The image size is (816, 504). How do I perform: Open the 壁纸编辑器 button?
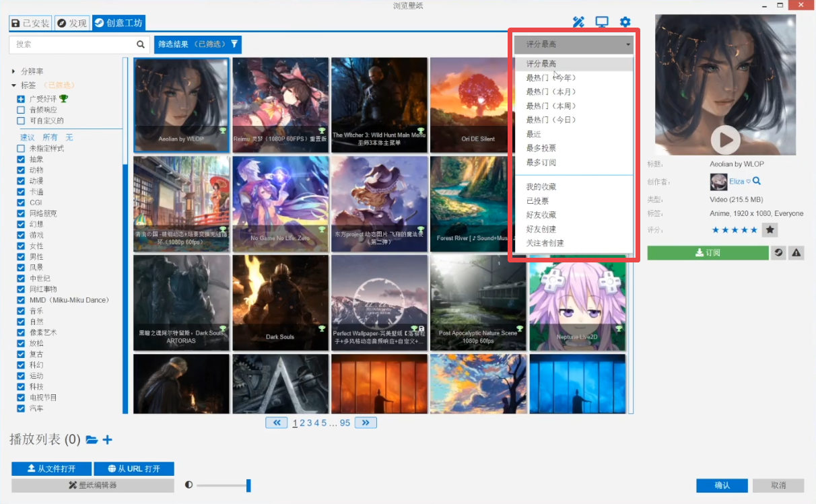pos(93,485)
